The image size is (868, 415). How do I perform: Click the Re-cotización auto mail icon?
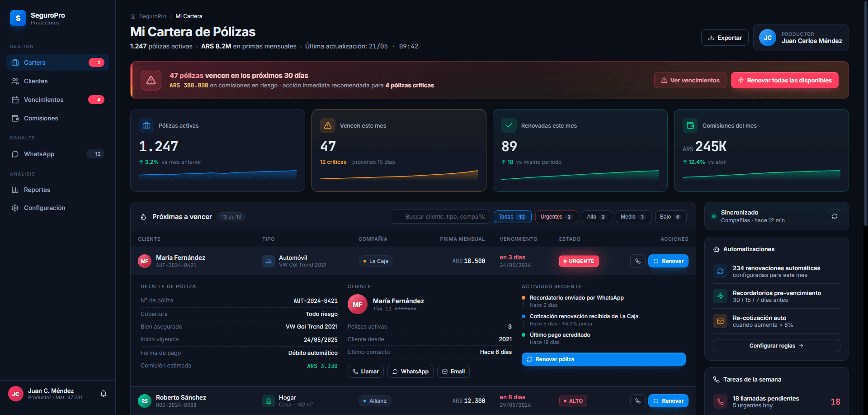coord(720,321)
